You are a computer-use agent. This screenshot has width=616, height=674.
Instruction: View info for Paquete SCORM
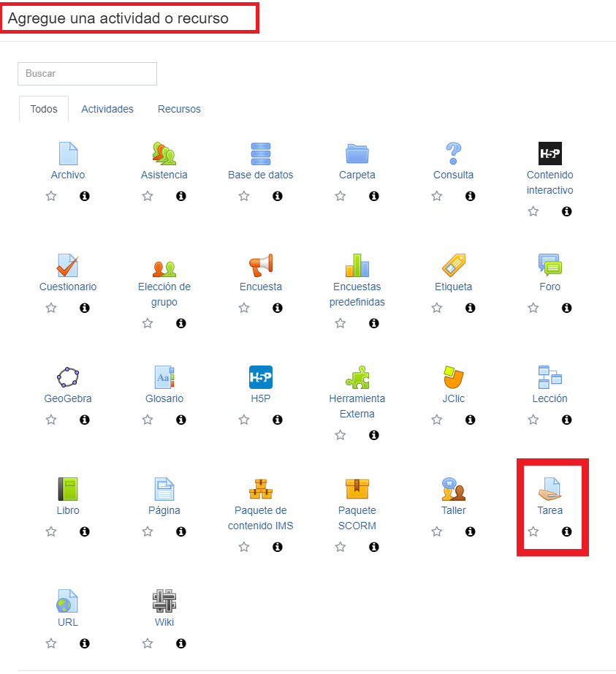[x=374, y=547]
